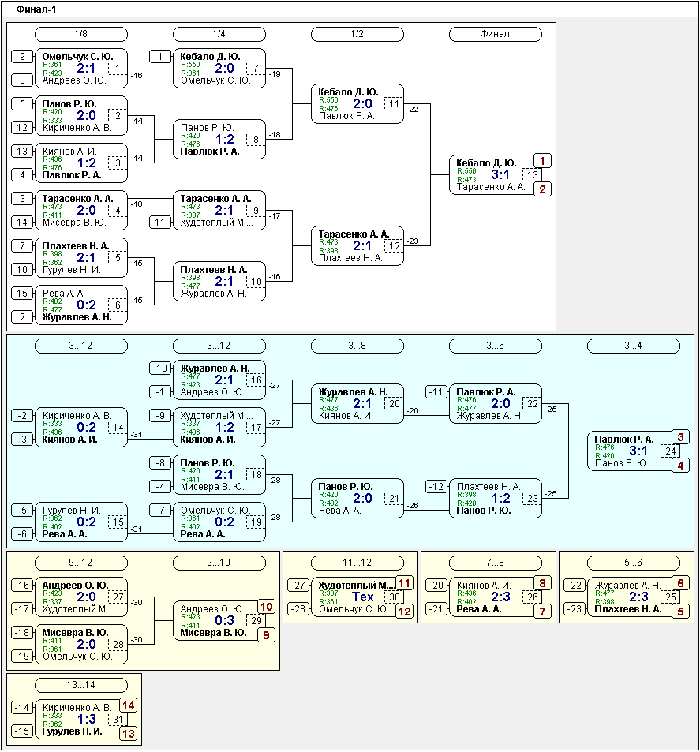Click the 2:3 score of Журавлев–Плахтеев match
Viewport: 700px width, 752px height.
tap(638, 597)
